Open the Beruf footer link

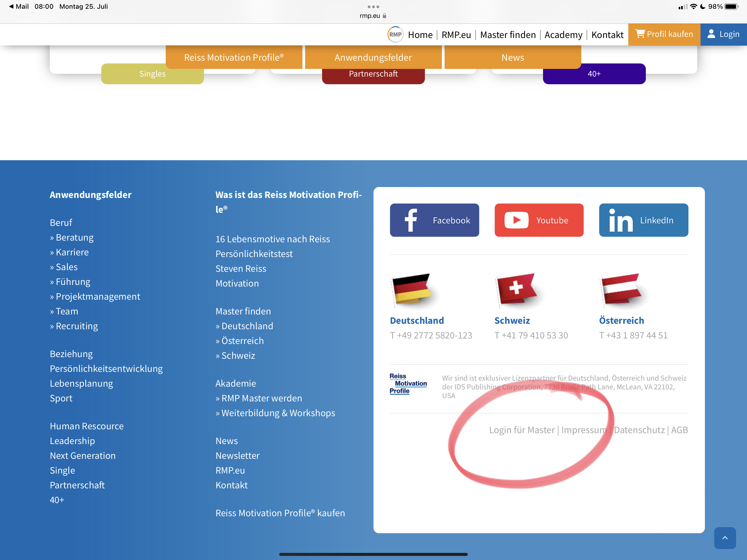(x=61, y=223)
